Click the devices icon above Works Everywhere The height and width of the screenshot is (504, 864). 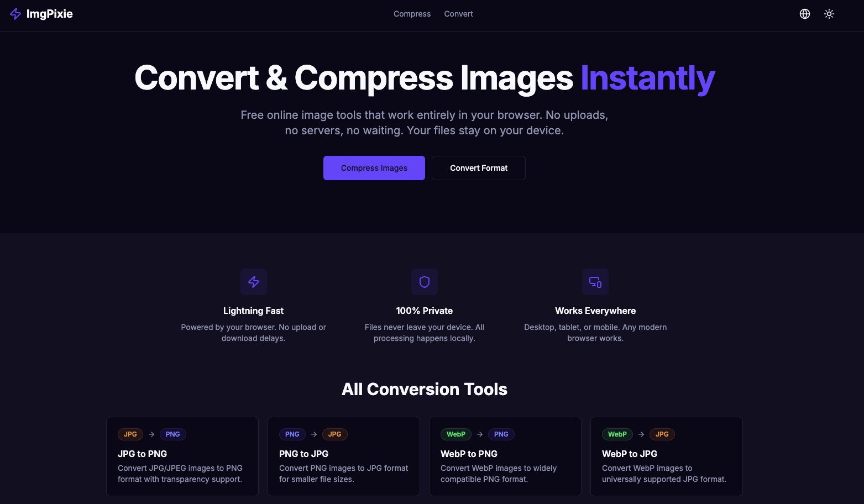[x=595, y=282]
